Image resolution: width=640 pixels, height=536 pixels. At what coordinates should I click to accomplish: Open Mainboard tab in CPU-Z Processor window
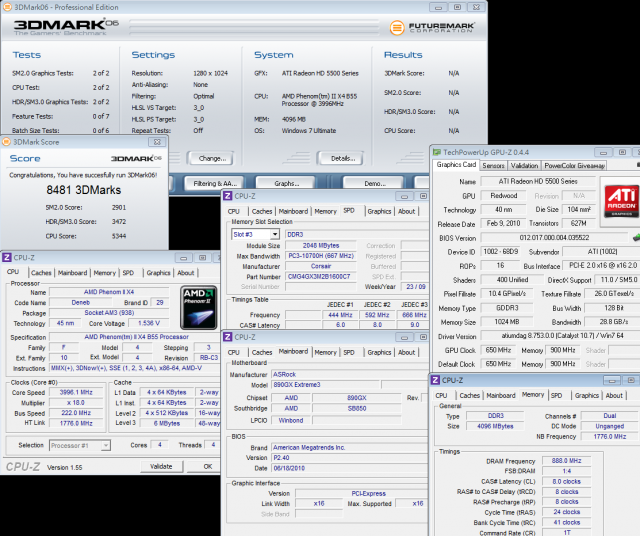coord(72,273)
